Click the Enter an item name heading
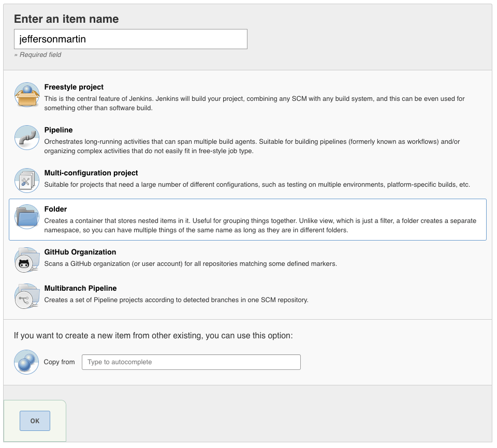This screenshot has height=448, width=497. (66, 19)
